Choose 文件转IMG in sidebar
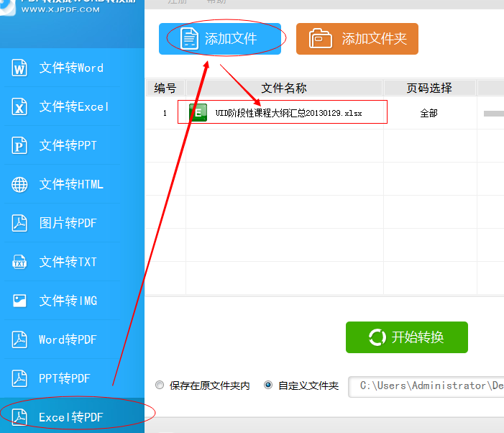This screenshot has height=433, width=504. [x=68, y=301]
